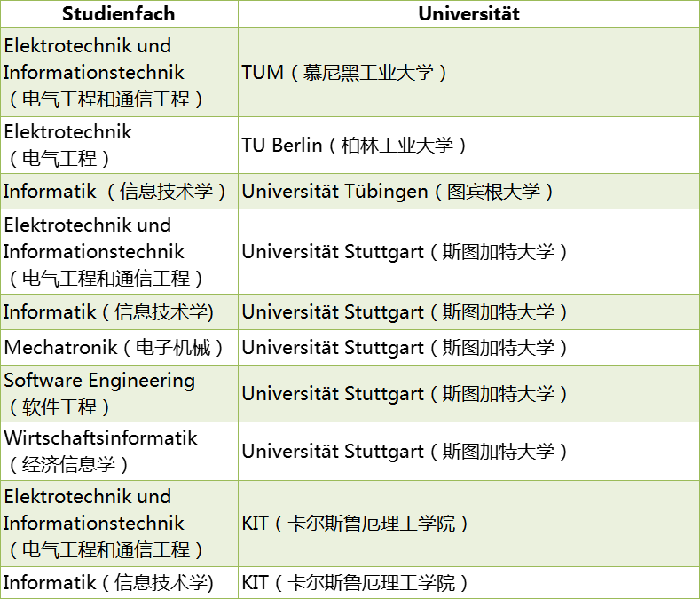Click the Wirtschaftsinformatik (经济信息学) cell

tap(119, 451)
